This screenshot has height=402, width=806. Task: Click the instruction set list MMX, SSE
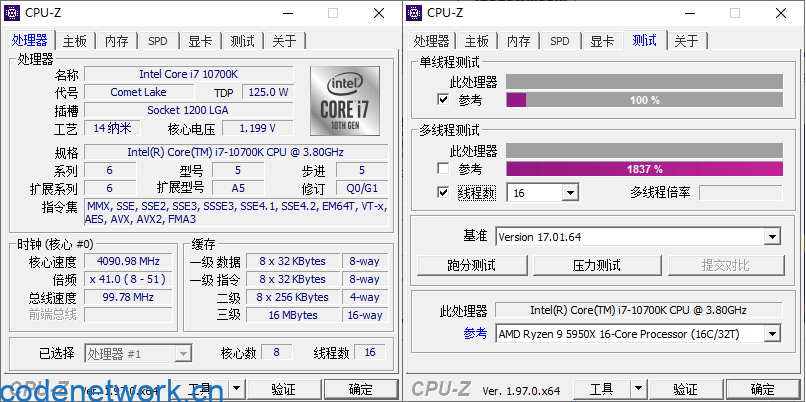(236, 212)
